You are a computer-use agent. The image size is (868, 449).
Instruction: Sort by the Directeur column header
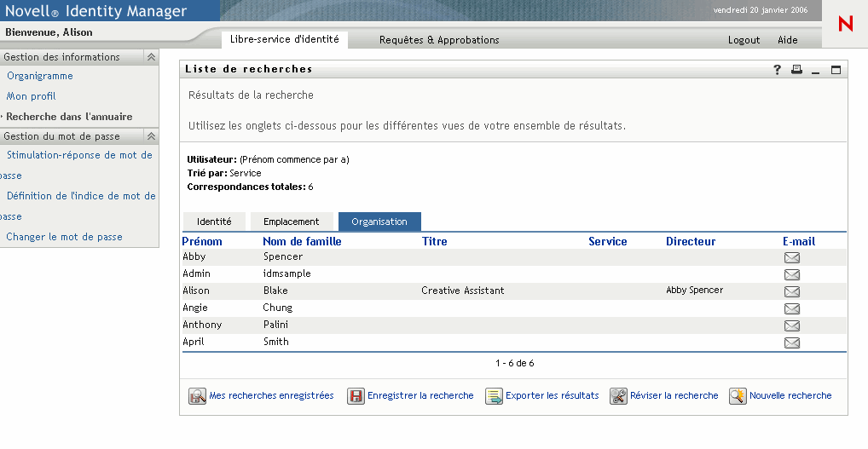tap(691, 242)
